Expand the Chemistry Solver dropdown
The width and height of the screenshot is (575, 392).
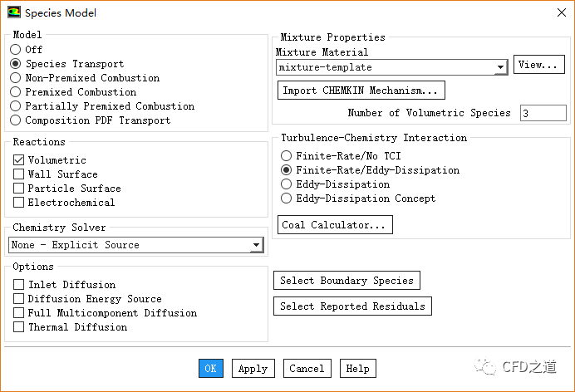(x=256, y=245)
